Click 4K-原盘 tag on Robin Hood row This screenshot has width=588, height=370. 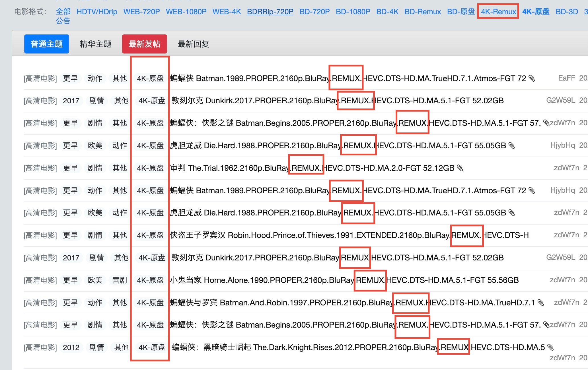(150, 235)
